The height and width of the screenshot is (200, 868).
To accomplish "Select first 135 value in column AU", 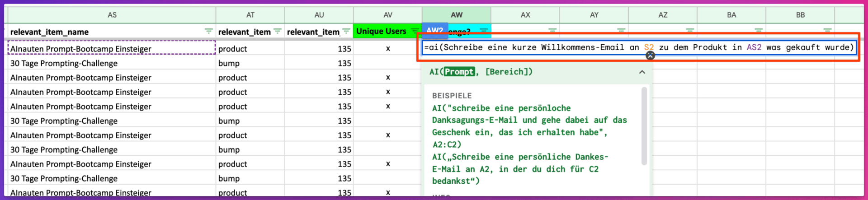I will coord(319,49).
